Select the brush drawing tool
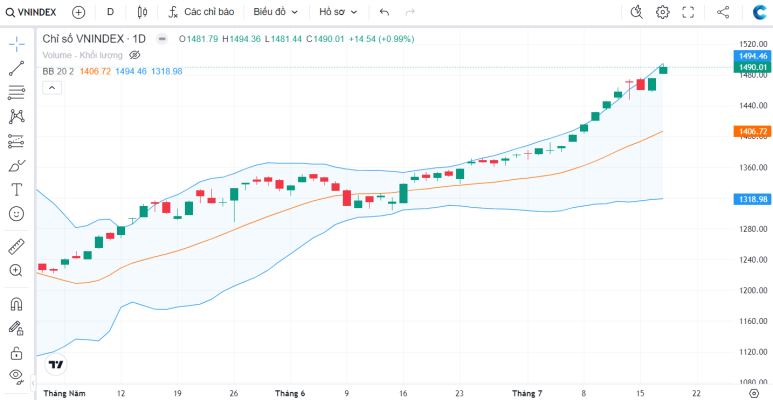 [17, 165]
